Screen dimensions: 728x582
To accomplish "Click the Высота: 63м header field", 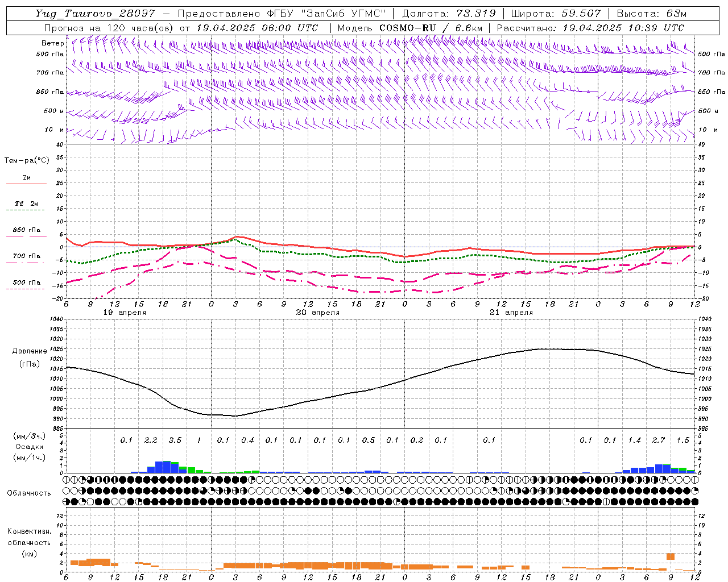I will [x=651, y=14].
